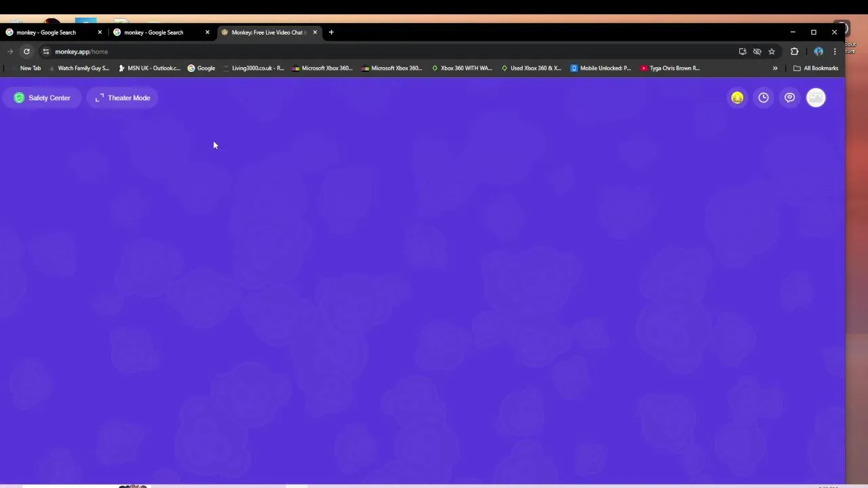This screenshot has height=488, width=868.
Task: Open the chat messages heart bubble icon
Action: tap(789, 98)
